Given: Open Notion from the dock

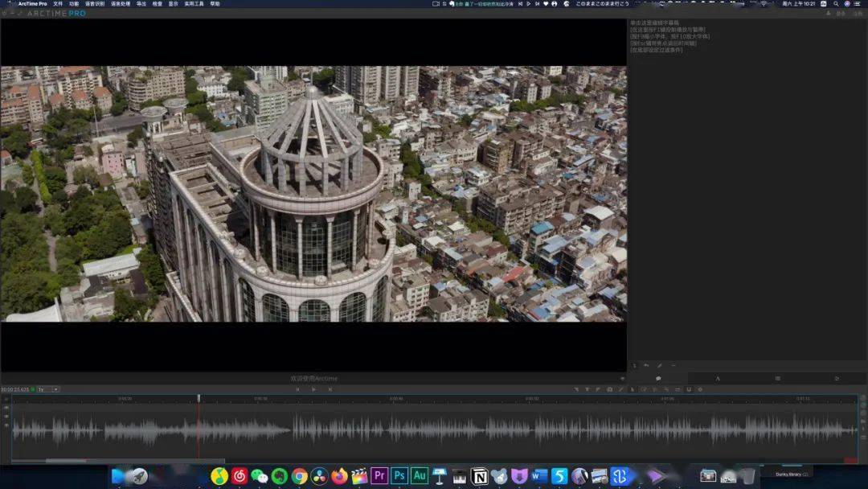Looking at the screenshot, I should (479, 475).
